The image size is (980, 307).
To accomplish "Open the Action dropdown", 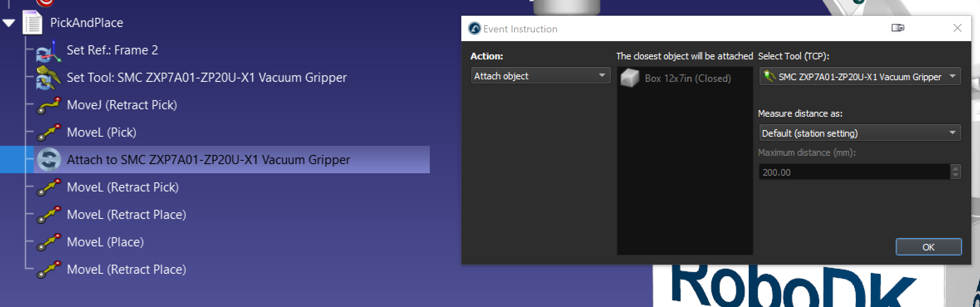I will point(540,76).
